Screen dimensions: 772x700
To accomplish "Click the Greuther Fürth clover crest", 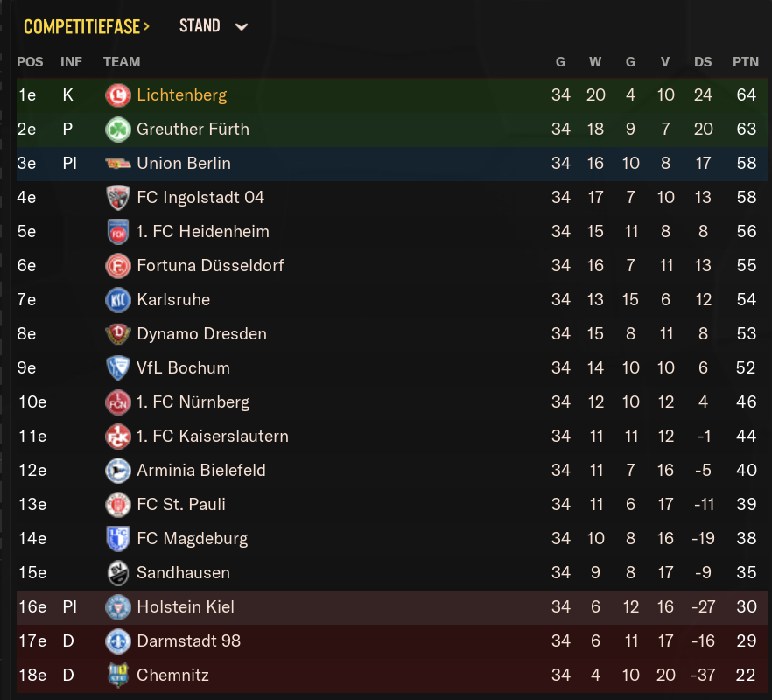I will [x=117, y=129].
